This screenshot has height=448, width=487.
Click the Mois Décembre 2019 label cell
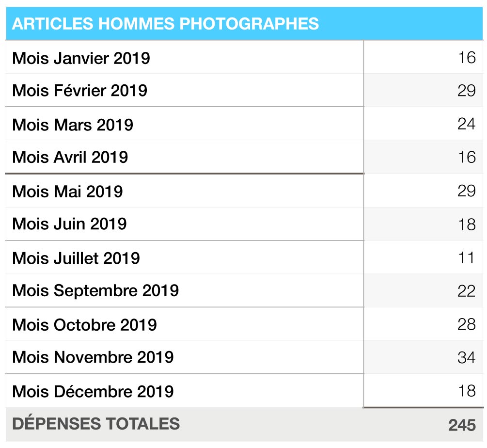pyautogui.click(x=93, y=392)
